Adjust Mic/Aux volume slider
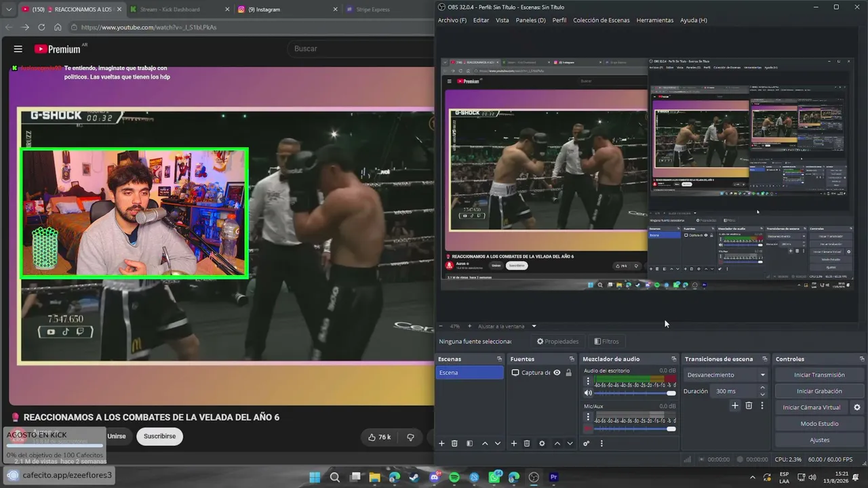This screenshot has height=488, width=868. click(x=635, y=429)
